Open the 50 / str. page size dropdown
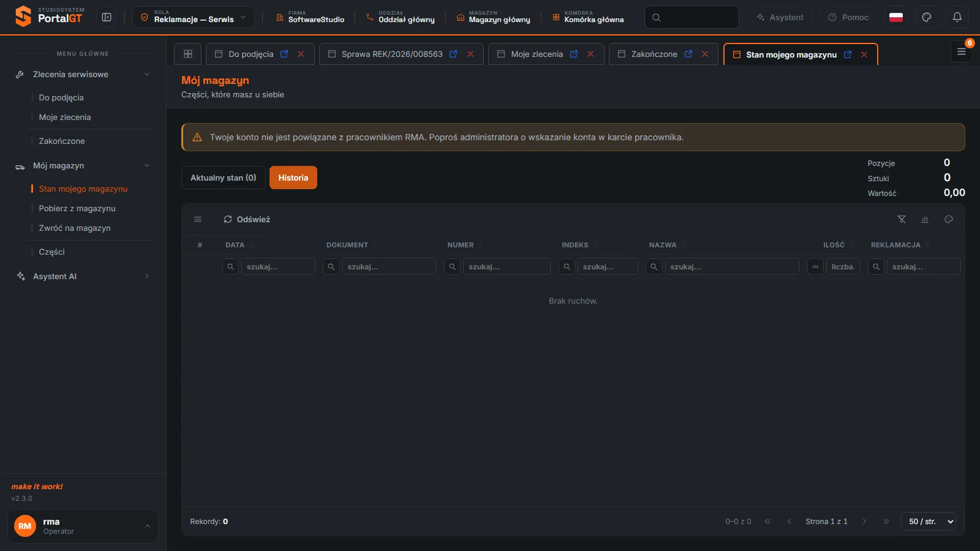Screen dimensions: 980x551 point(929,522)
